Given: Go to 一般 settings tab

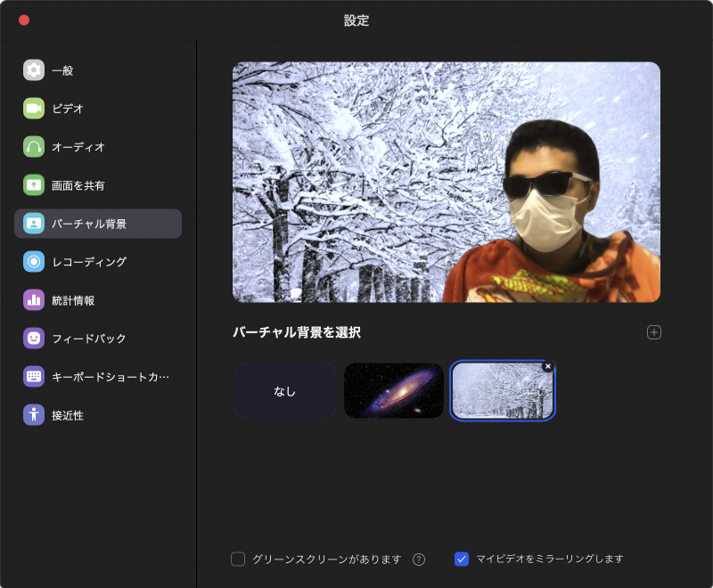Looking at the screenshot, I should (62, 70).
